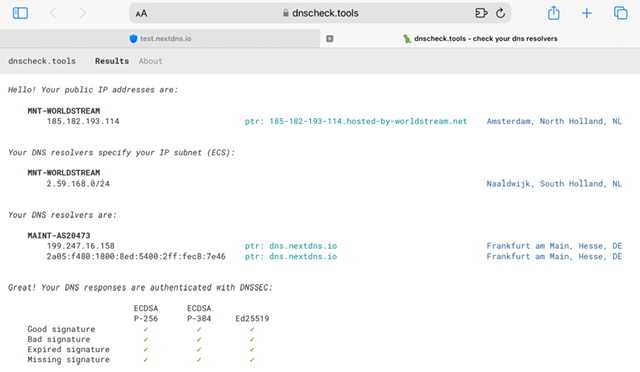The height and width of the screenshot is (372, 640).
Task: Switch to the test.nextdns.io tab
Action: 160,38
